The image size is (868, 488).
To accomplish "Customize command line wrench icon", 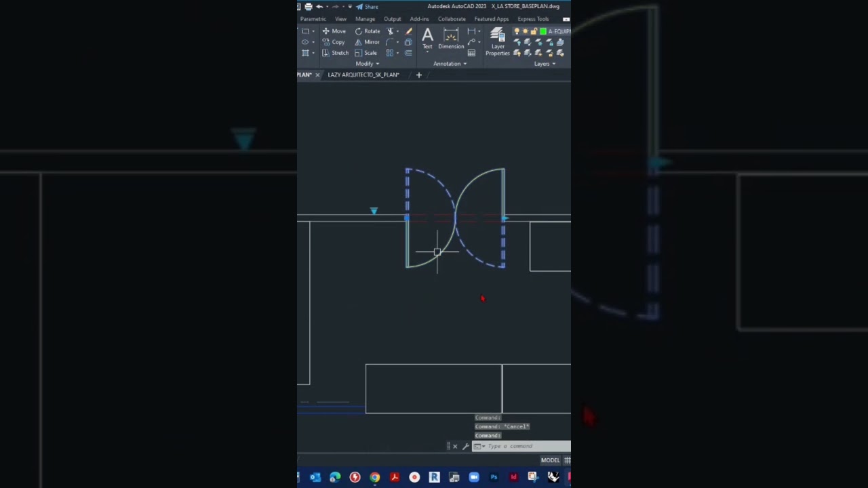I will pos(465,446).
